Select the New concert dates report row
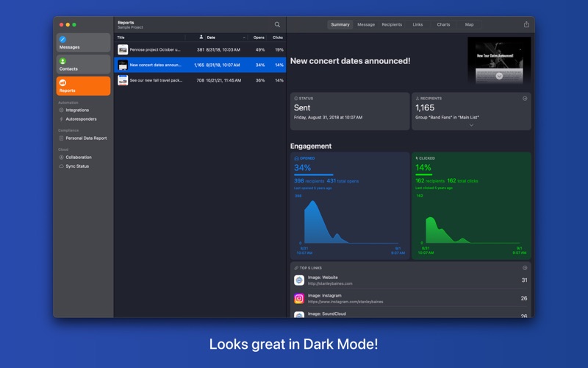The width and height of the screenshot is (588, 368). pos(200,65)
